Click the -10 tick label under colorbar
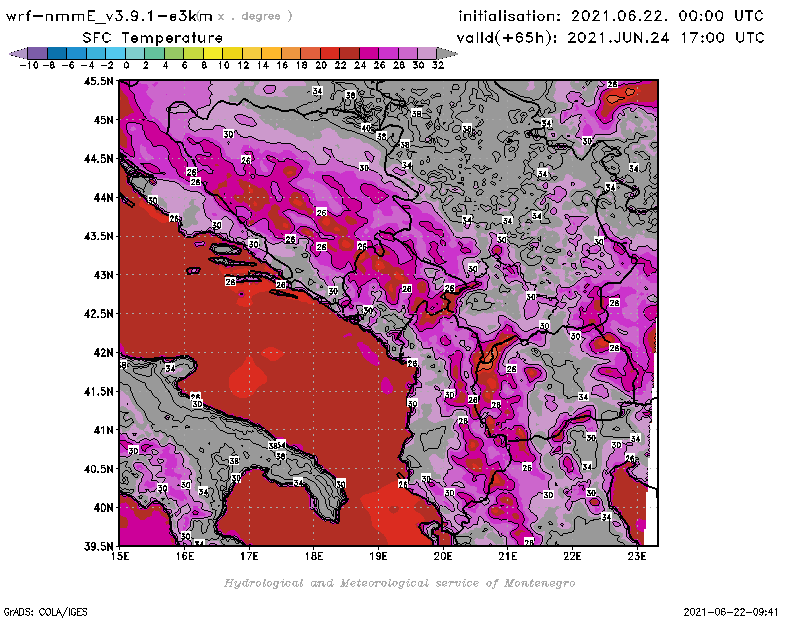Viewport: 800px width, 618px height. (x=29, y=65)
